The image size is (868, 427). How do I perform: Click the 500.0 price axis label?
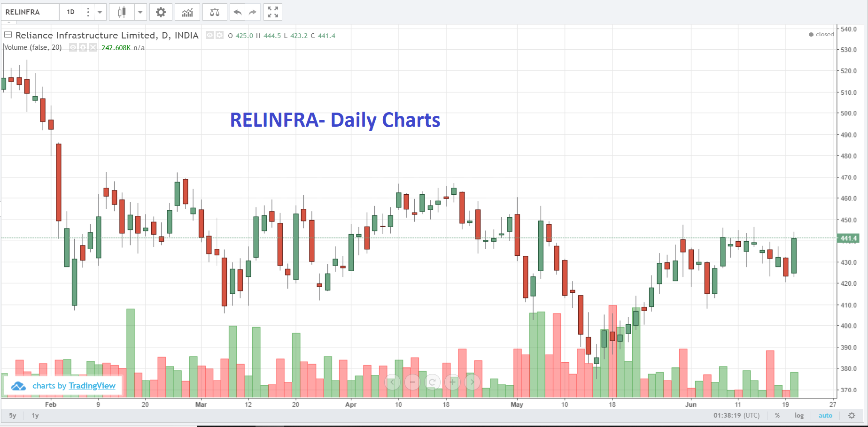coord(849,113)
